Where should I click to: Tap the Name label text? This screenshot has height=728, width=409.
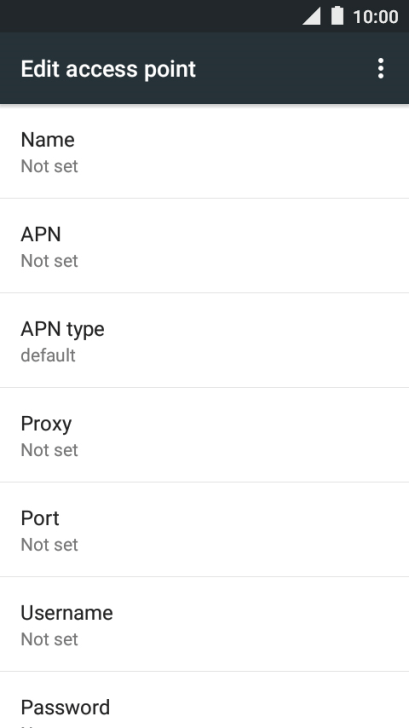pos(47,140)
